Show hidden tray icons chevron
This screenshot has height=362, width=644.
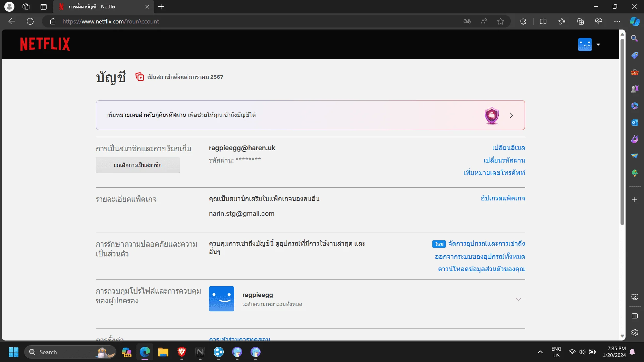pos(540,352)
